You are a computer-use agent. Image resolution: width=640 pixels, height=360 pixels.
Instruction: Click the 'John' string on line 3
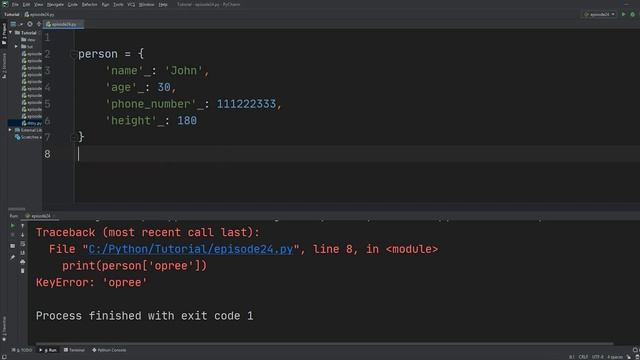(x=184, y=71)
